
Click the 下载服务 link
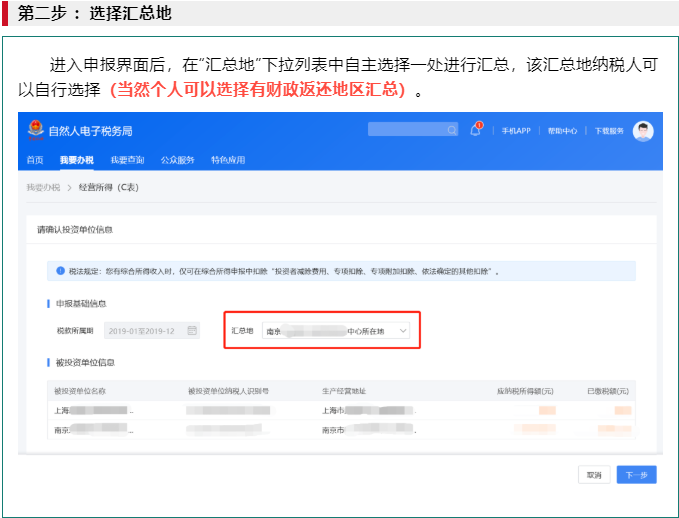click(608, 131)
